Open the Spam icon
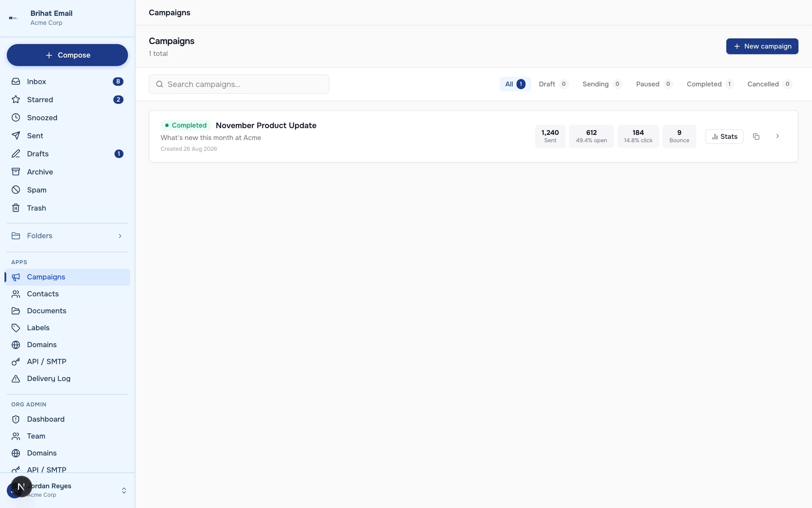This screenshot has height=508, width=812. coord(16,190)
